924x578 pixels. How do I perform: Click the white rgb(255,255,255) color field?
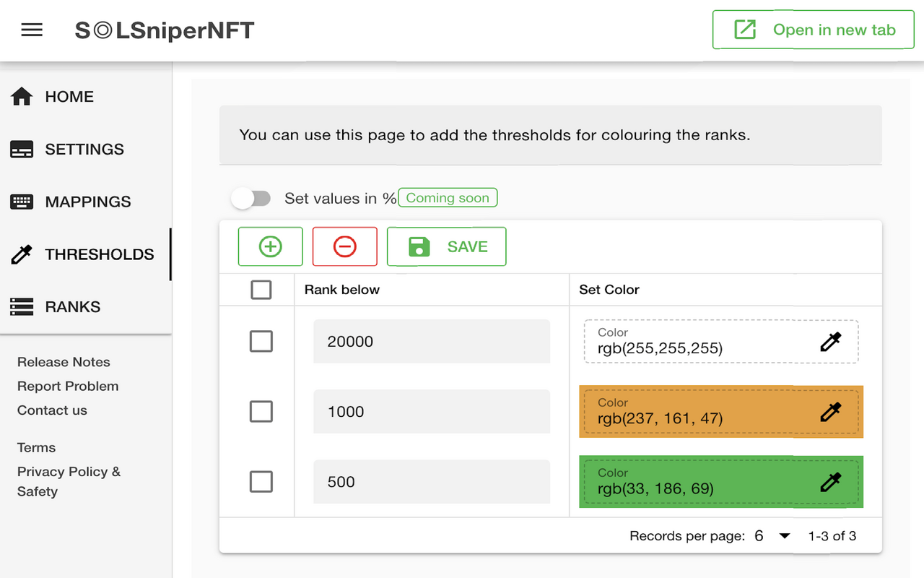[720, 342]
